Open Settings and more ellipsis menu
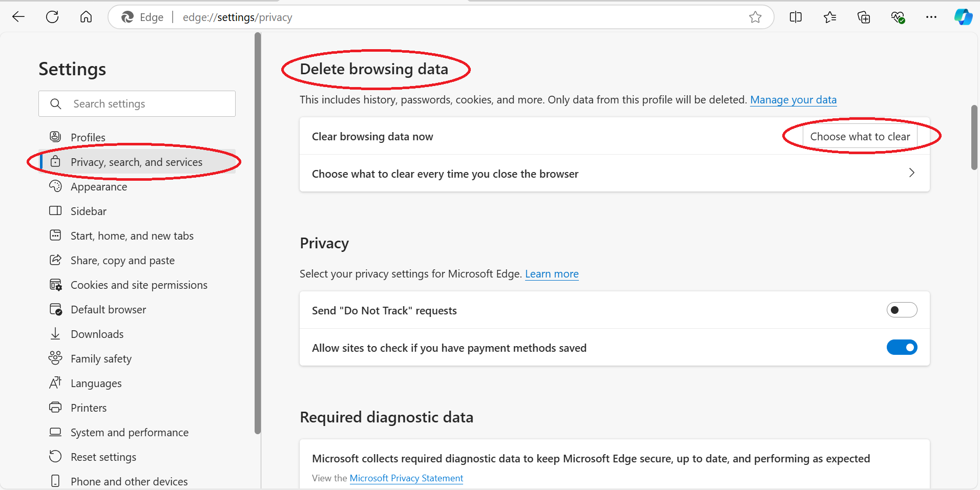980x490 pixels. [x=931, y=17]
